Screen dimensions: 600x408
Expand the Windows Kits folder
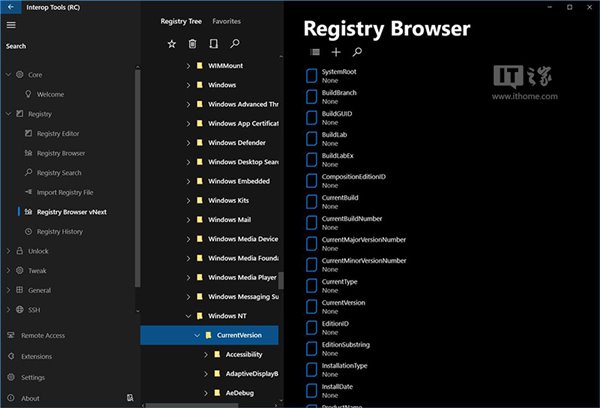point(188,201)
